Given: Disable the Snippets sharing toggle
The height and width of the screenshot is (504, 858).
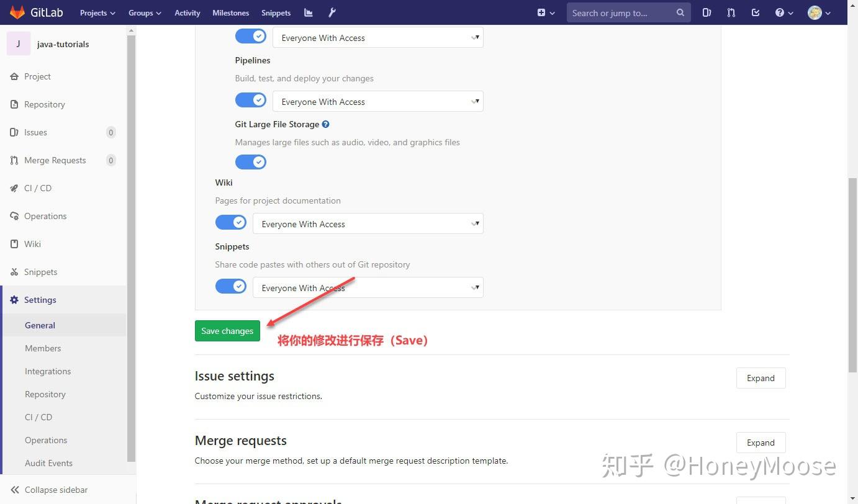Looking at the screenshot, I should click(x=230, y=286).
